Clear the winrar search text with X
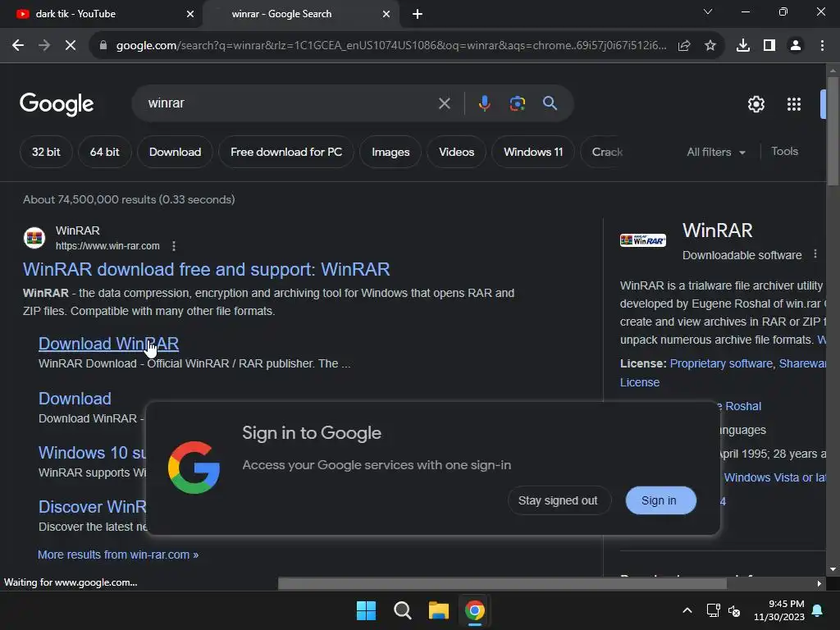Image resolution: width=840 pixels, height=630 pixels. coord(444,103)
